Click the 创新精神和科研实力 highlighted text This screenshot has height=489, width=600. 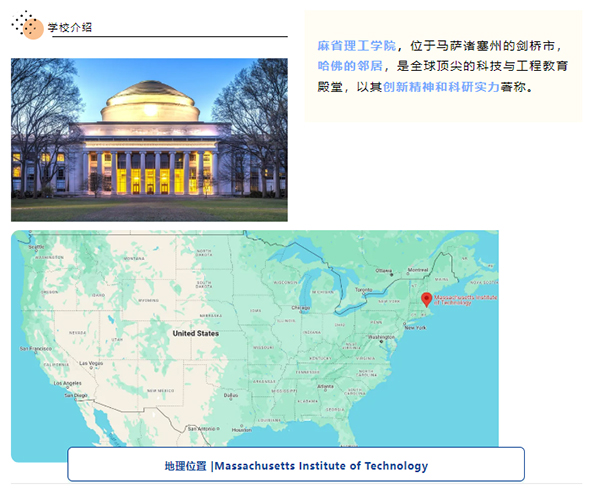(441, 87)
